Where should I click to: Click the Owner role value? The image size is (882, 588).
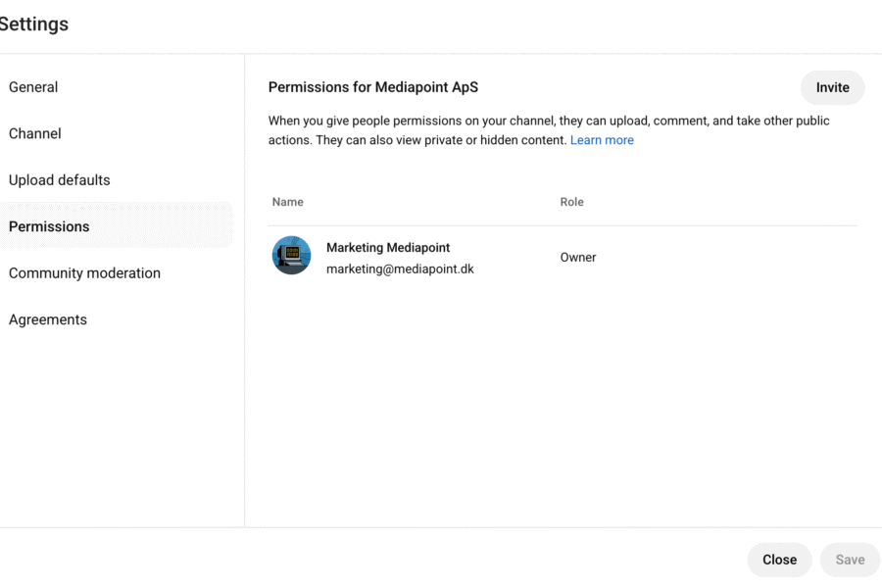[x=577, y=257]
